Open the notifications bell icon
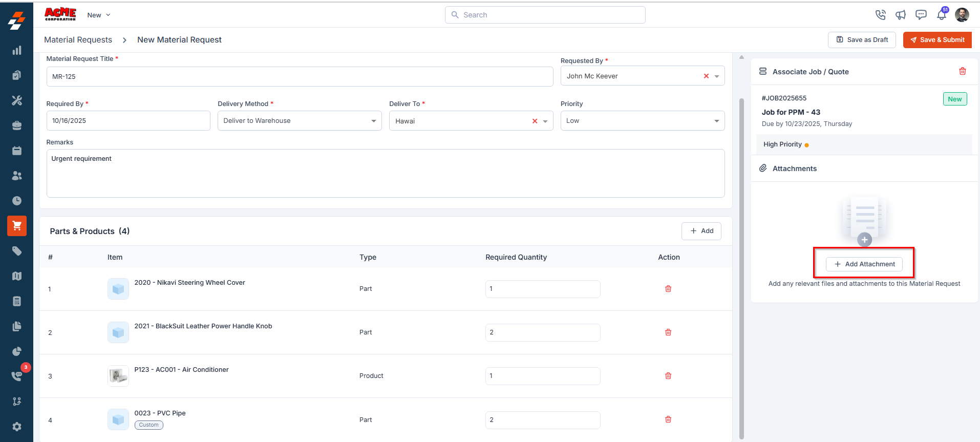Screen dimensions: 980x442 point(942,15)
